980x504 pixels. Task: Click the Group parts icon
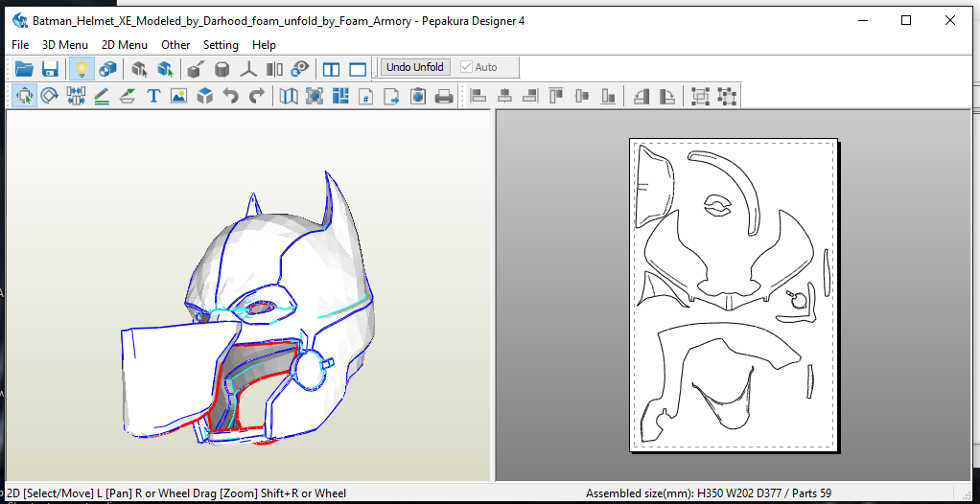[701, 96]
